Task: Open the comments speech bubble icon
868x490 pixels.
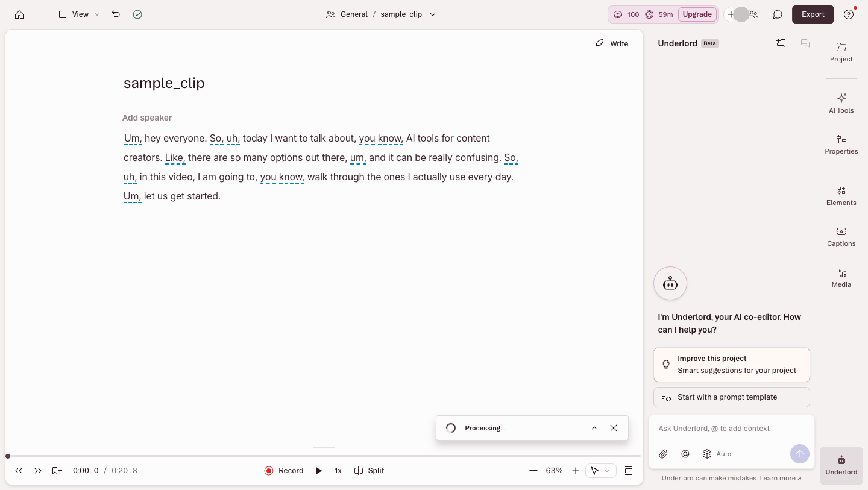Action: click(778, 14)
